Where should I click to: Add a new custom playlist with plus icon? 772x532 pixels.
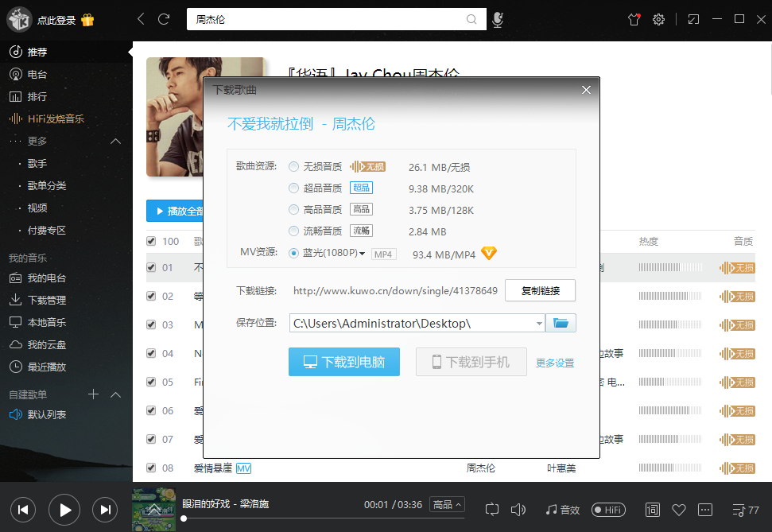pos(93,394)
